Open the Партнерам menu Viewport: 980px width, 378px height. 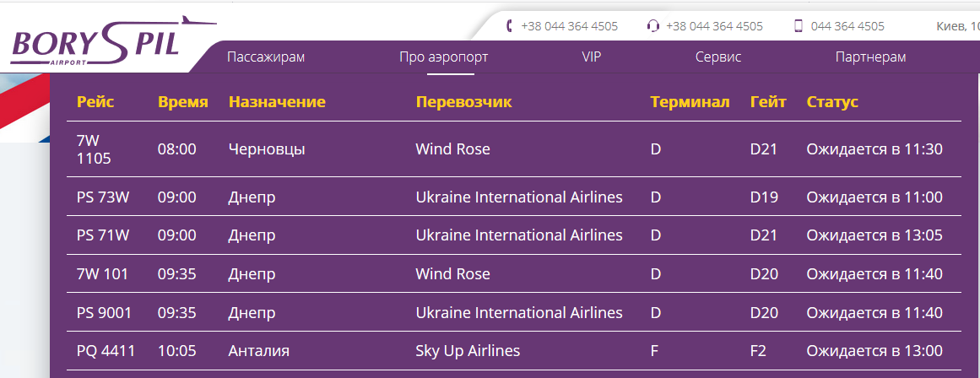[x=870, y=57]
